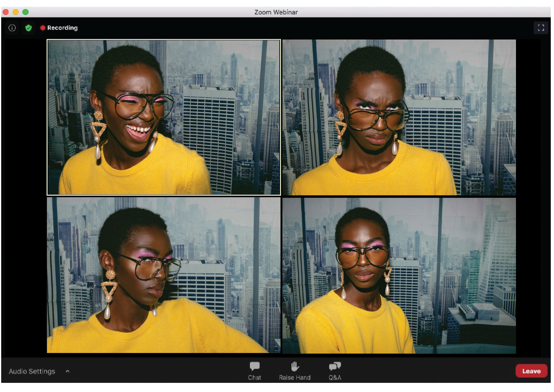Minimize the Zoom Webinar window
This screenshot has height=392, width=554.
[x=16, y=12]
